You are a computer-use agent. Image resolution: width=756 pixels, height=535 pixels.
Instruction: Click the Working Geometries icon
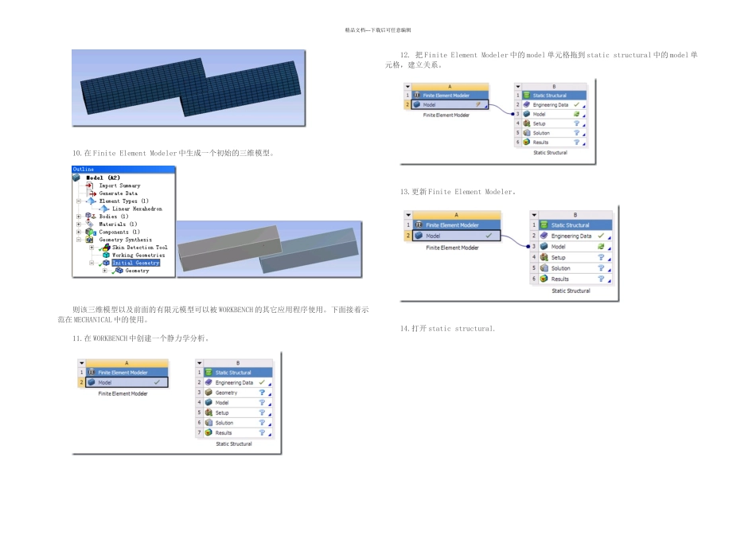coord(106,256)
